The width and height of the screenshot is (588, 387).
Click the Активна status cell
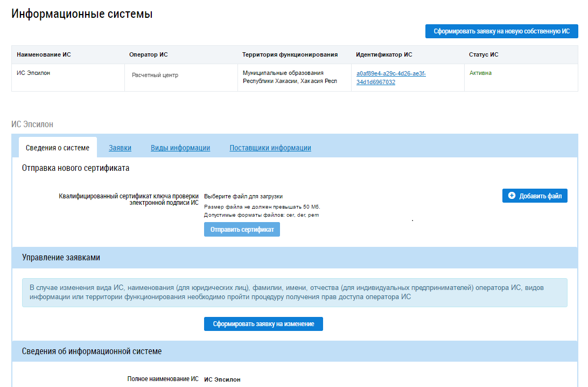[x=480, y=73]
